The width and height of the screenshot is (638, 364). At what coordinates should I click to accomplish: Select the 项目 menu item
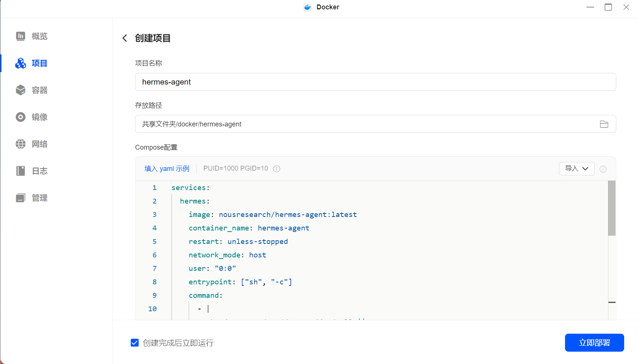point(40,63)
